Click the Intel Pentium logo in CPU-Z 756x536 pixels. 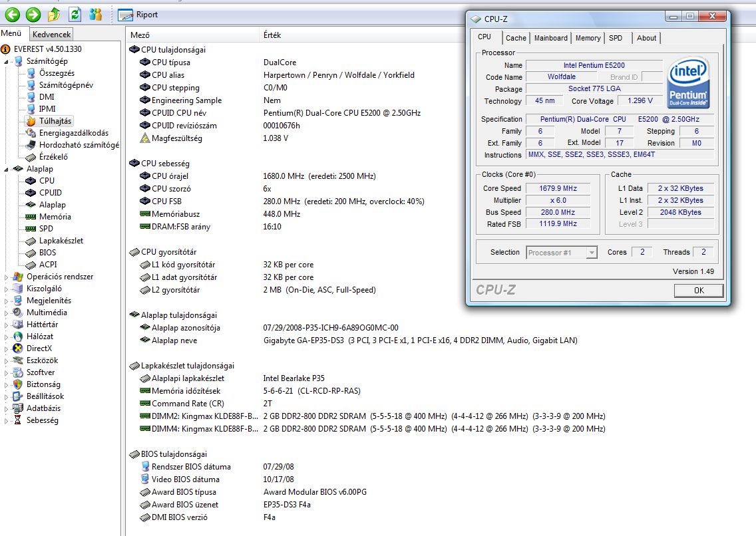coord(688,82)
